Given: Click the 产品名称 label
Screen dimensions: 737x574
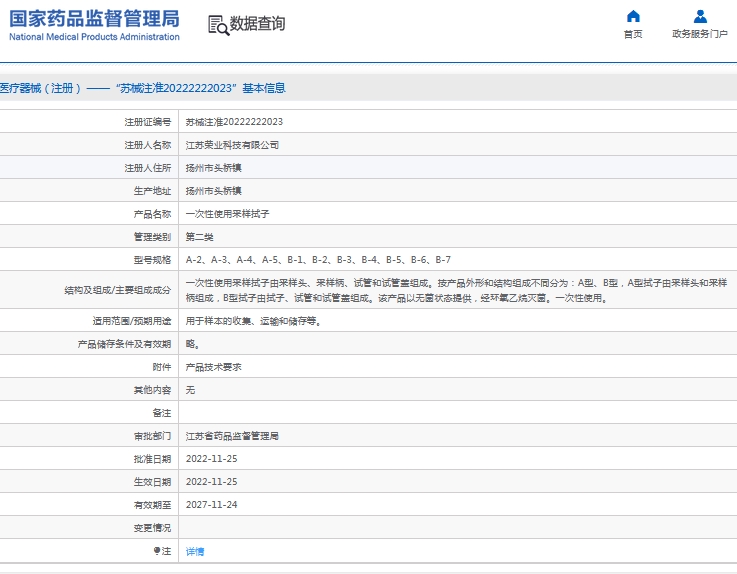Looking at the screenshot, I should click(152, 214).
